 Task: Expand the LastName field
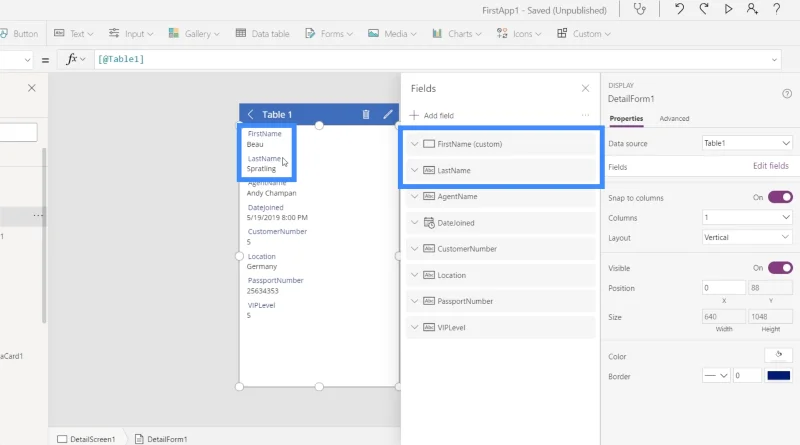pos(414,170)
